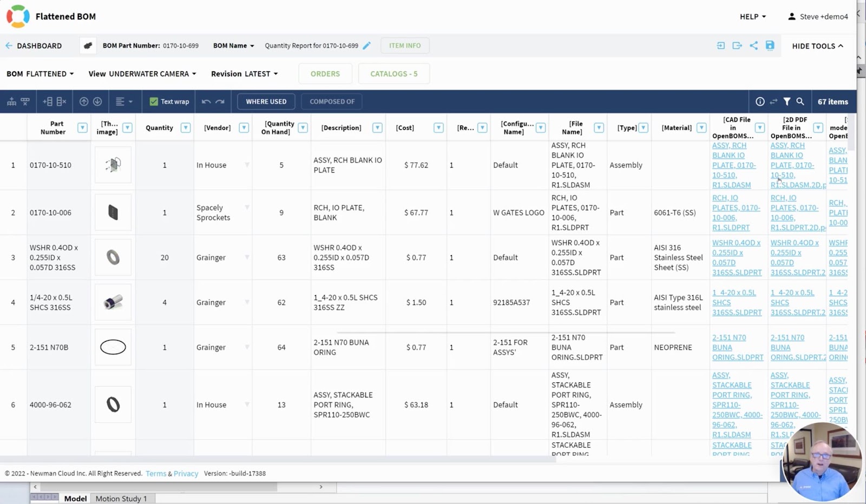Click the export icon in the top right
866x504 pixels.
click(737, 46)
